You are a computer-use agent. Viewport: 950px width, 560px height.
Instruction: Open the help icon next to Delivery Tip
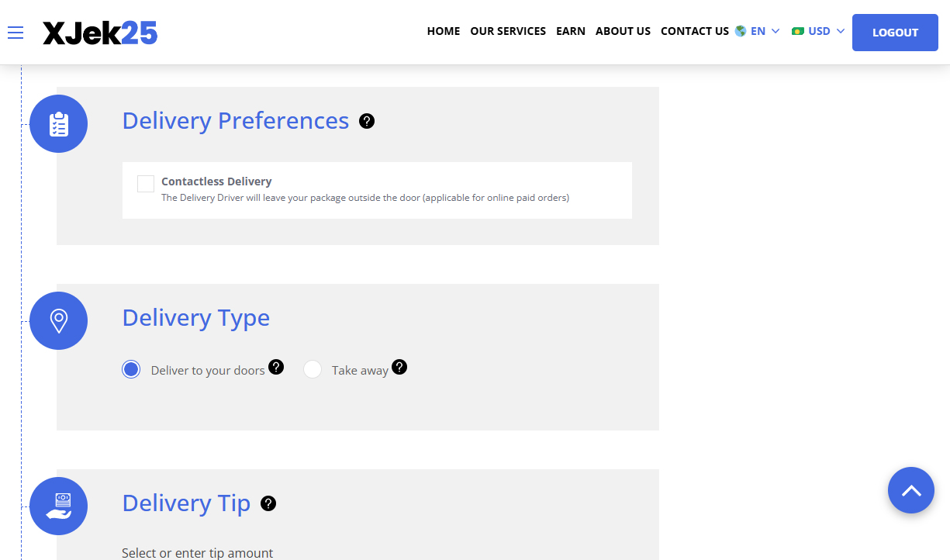coord(268,503)
